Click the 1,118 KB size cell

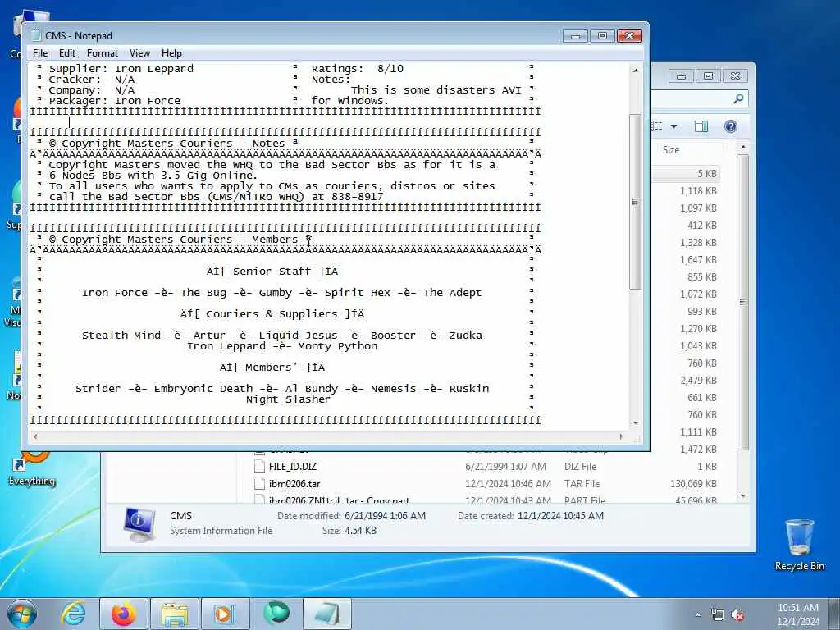(699, 190)
